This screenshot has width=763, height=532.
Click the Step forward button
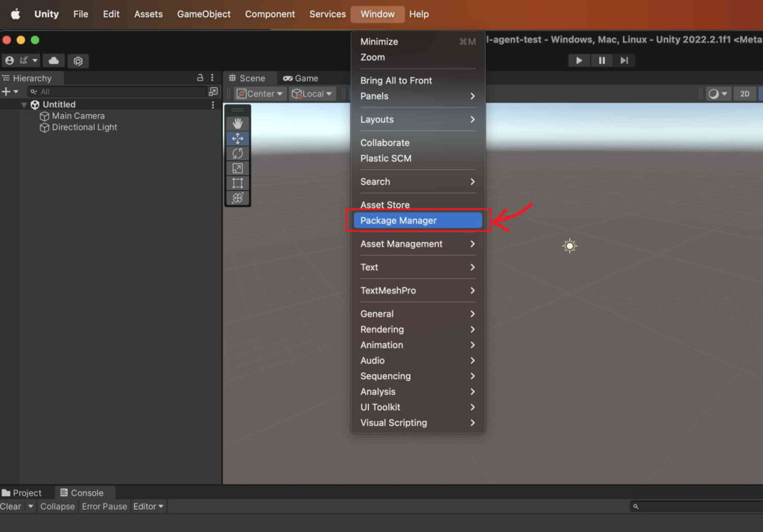point(624,60)
